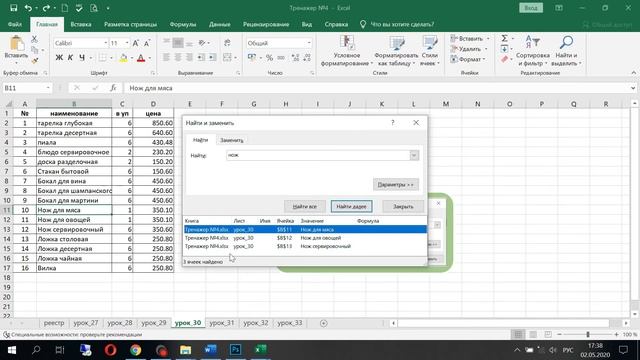The image size is (640, 360).
Task: Open Форматировать как таблицу gallery
Action: click(396, 51)
